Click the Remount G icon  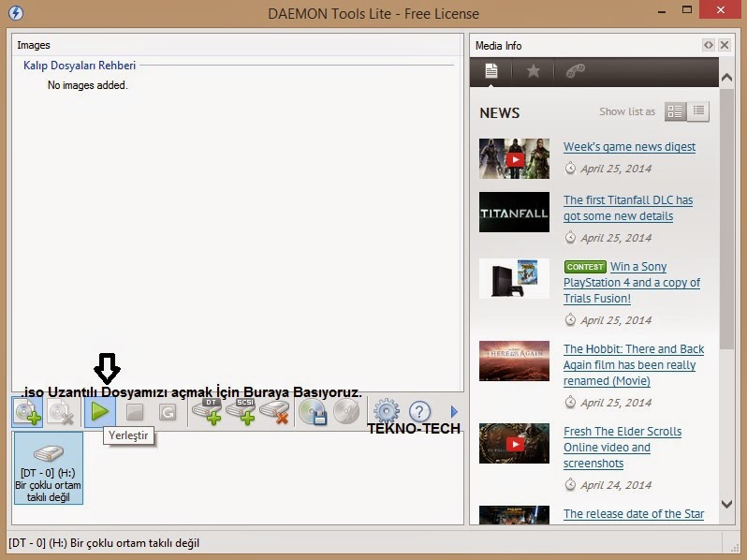pos(168,412)
